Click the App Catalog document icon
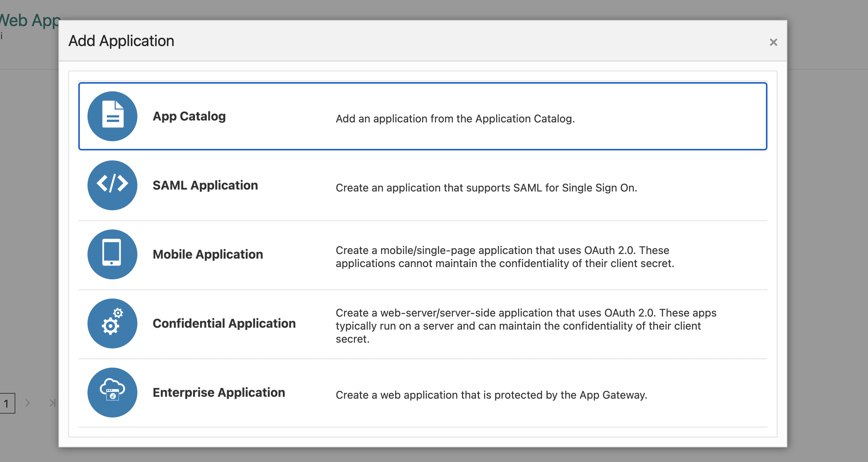This screenshot has height=462, width=868. 112,116
